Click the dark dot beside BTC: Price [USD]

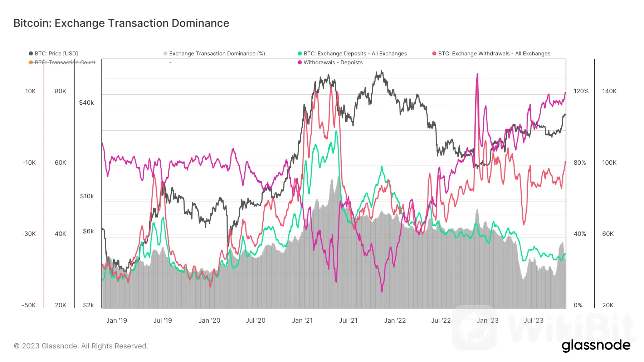(31, 54)
